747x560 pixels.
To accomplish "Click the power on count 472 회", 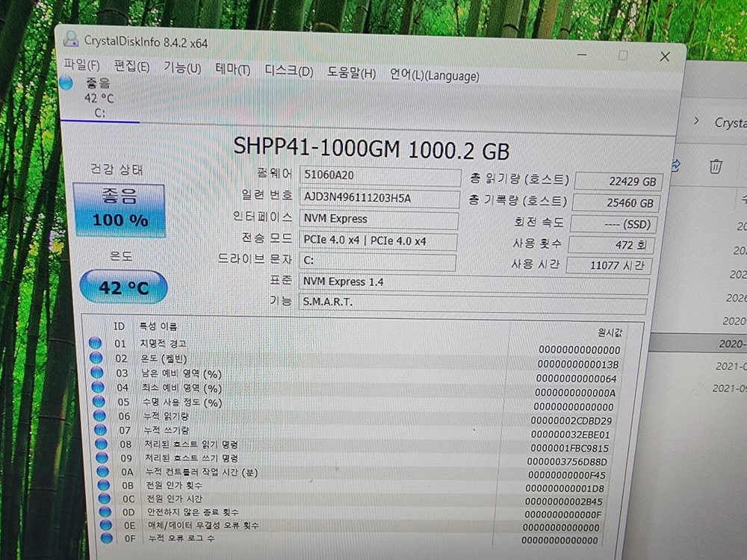I will tap(611, 245).
